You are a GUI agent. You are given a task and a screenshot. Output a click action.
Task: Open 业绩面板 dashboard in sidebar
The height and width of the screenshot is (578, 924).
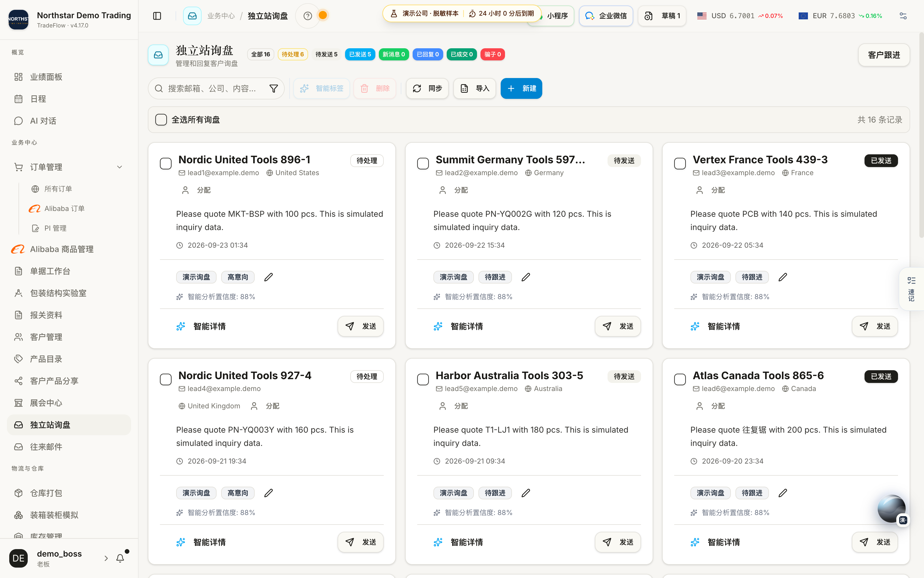point(69,77)
